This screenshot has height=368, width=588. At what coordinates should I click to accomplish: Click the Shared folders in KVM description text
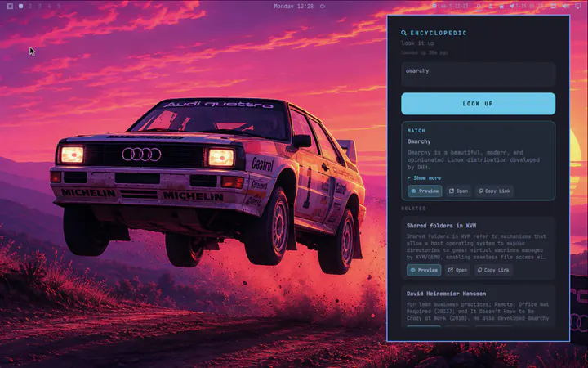tap(476, 247)
